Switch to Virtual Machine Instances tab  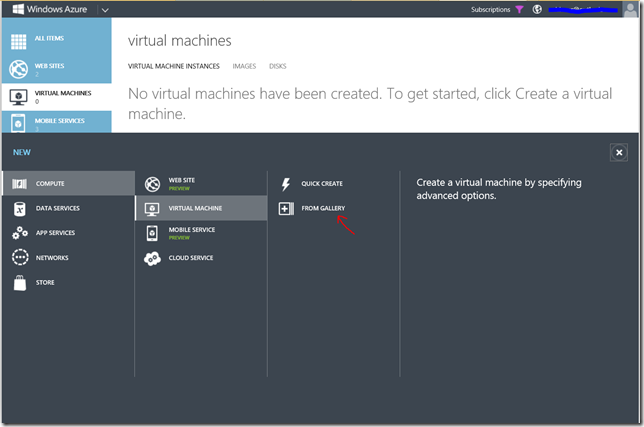pyautogui.click(x=174, y=66)
